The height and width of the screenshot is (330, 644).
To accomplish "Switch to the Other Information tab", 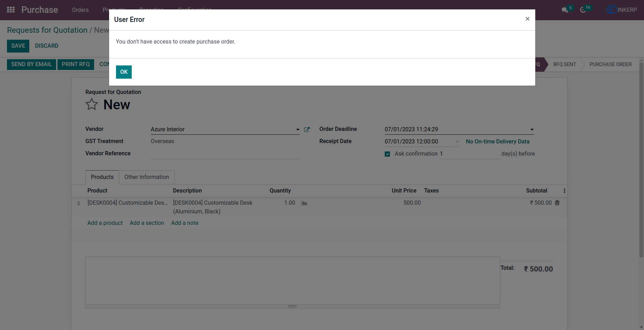I will (x=147, y=177).
